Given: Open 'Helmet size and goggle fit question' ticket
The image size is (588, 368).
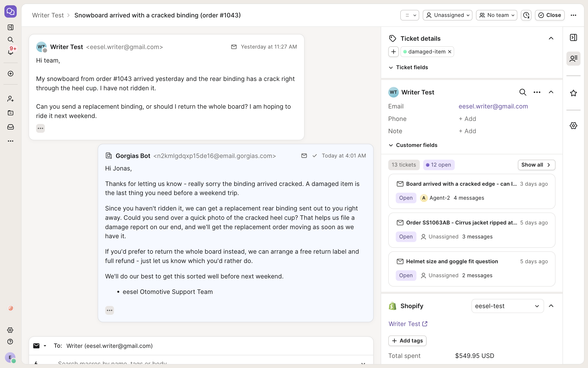Looking at the screenshot, I should pyautogui.click(x=472, y=269).
